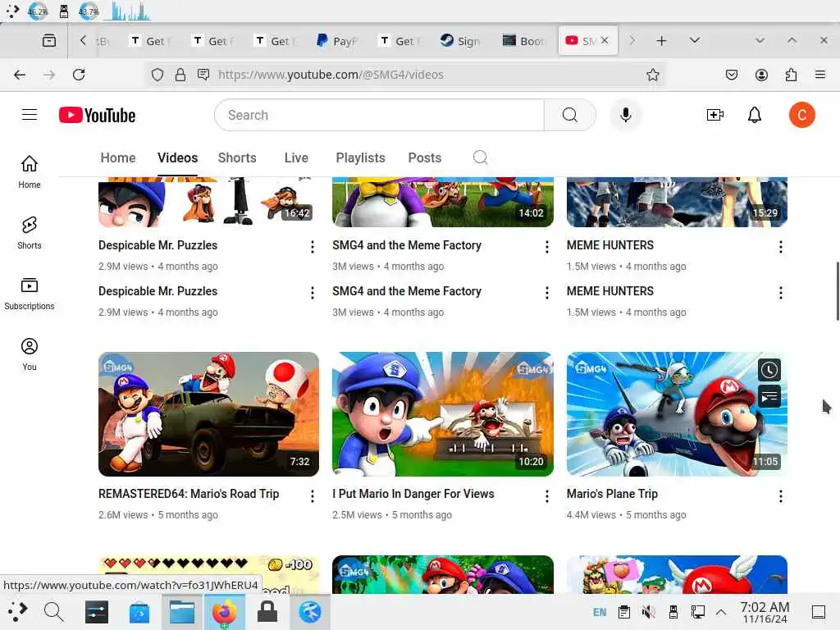Go to Home in sidebar
Screen dimensions: 840x630
click(30, 171)
